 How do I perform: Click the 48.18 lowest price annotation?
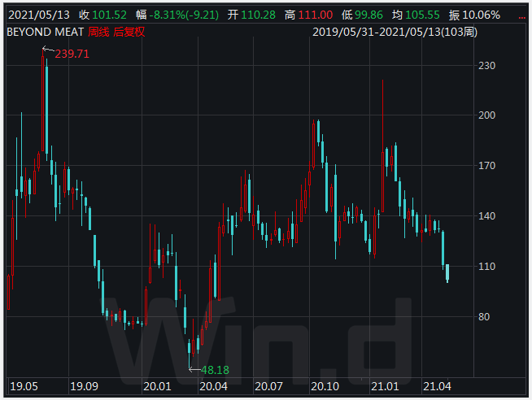tap(215, 370)
